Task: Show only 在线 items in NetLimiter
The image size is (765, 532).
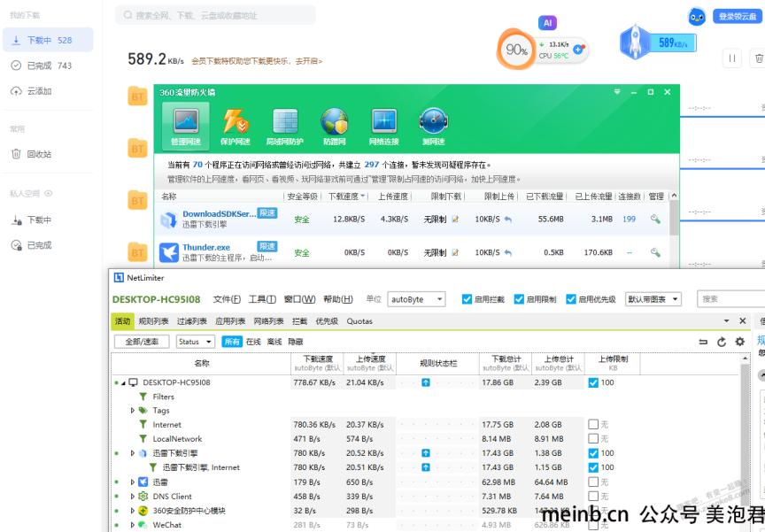Action: click(x=253, y=342)
